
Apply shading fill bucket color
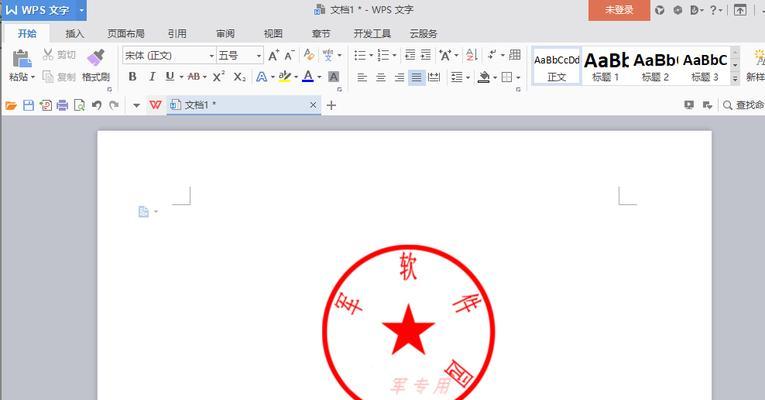tap(483, 77)
